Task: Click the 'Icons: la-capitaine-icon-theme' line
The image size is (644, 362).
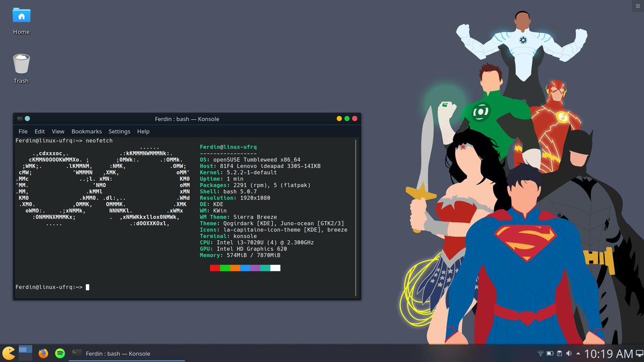Action: [273, 230]
